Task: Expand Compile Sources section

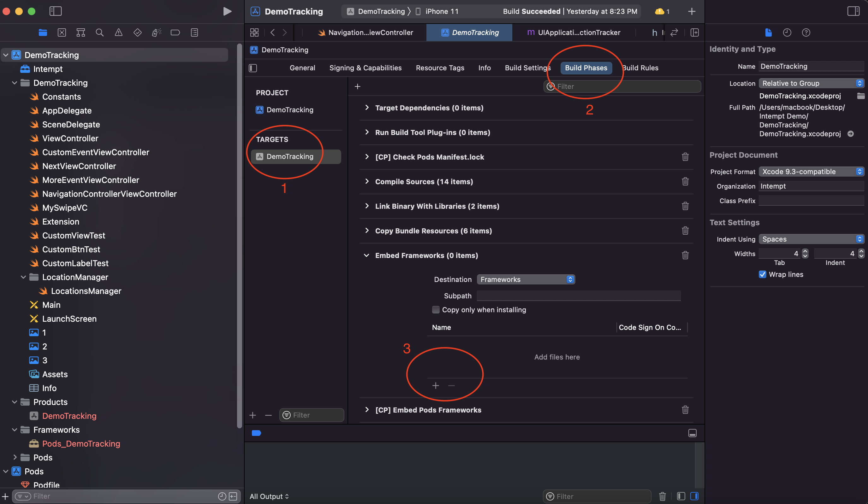Action: 367,181
